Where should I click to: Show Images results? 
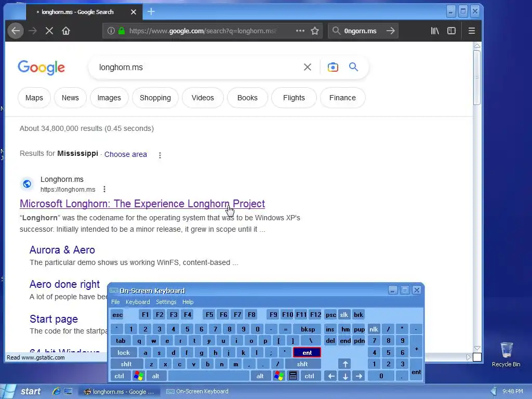tap(109, 98)
